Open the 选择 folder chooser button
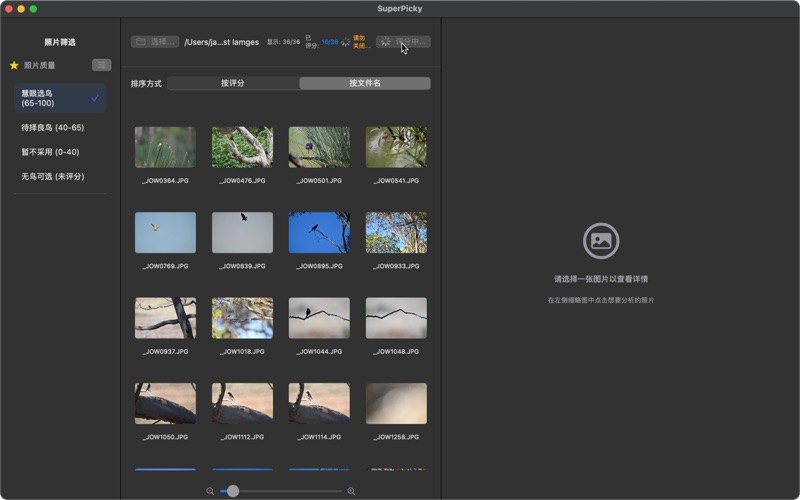Image resolution: width=800 pixels, height=500 pixels. pos(155,42)
